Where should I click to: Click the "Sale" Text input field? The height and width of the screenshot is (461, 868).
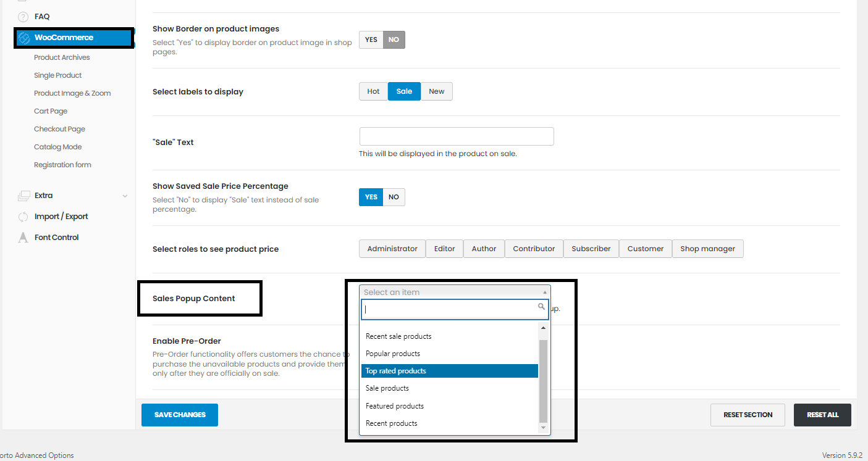(x=457, y=136)
